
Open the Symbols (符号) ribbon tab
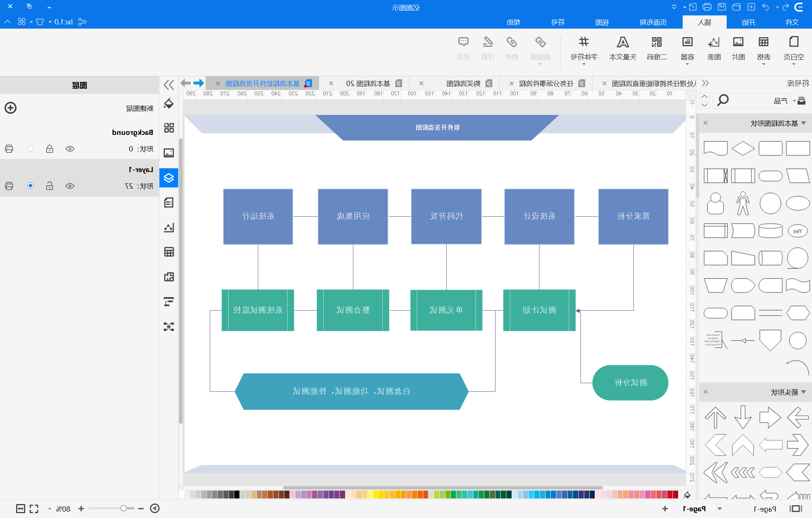tap(557, 22)
